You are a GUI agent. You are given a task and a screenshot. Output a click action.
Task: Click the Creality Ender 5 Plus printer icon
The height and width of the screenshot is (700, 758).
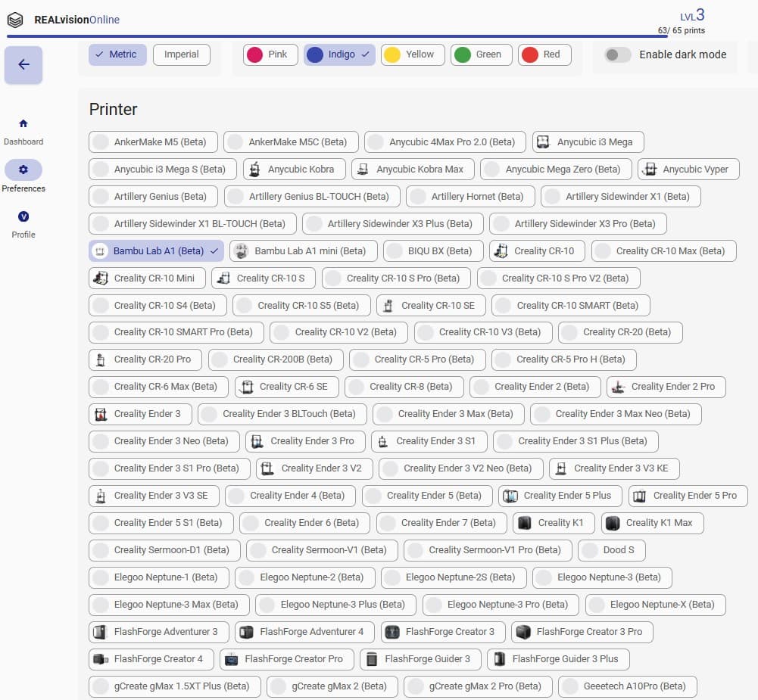(510, 496)
